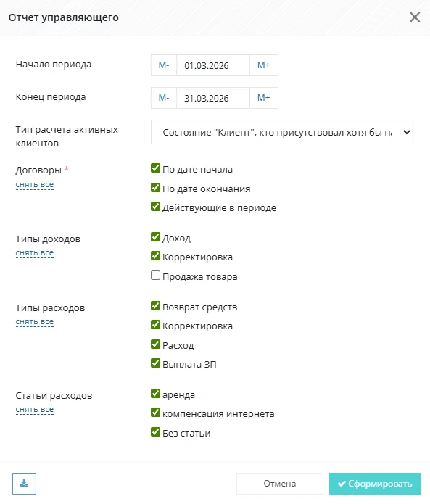Enable Продажа товара checkbox
Screen dimensions: 430x504
[x=156, y=276]
